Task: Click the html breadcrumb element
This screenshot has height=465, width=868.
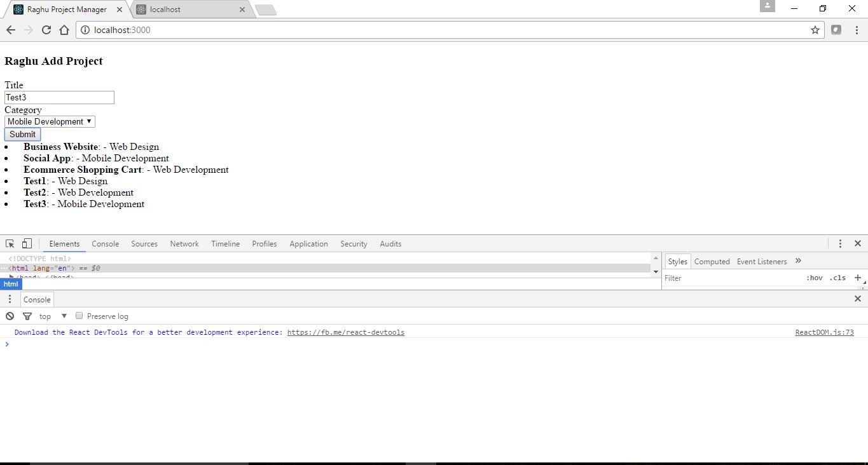Action: pyautogui.click(x=11, y=284)
